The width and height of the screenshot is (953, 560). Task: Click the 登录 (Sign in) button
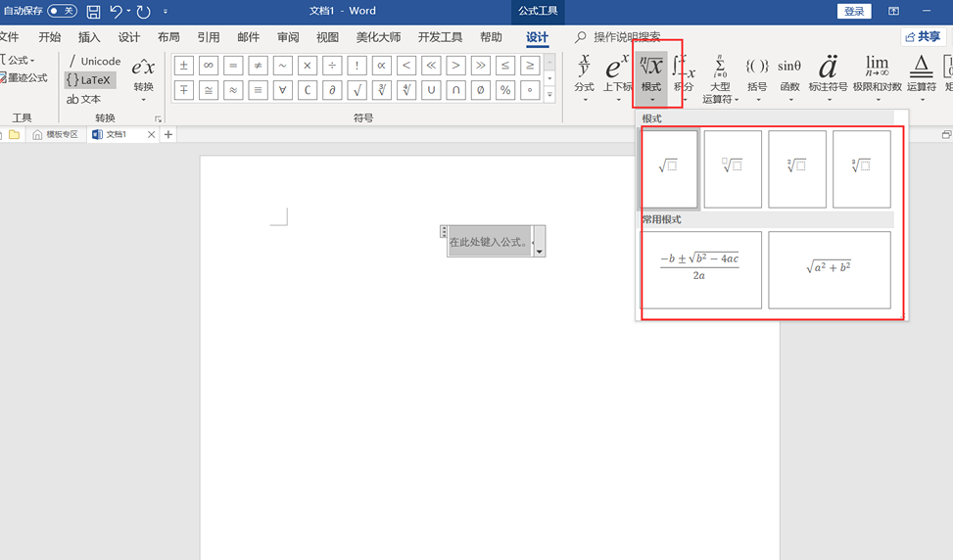[854, 11]
